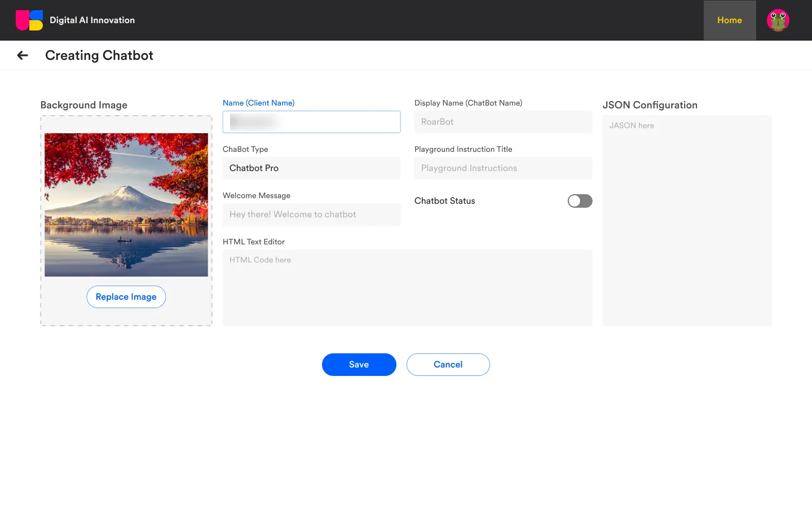Click the Playground Instructions field
This screenshot has height=508, width=812.
pyautogui.click(x=503, y=168)
